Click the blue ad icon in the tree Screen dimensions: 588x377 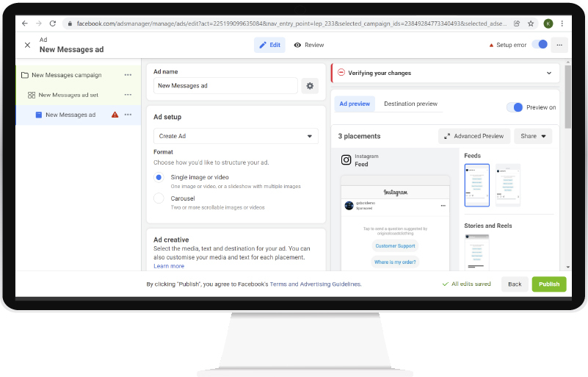point(39,115)
